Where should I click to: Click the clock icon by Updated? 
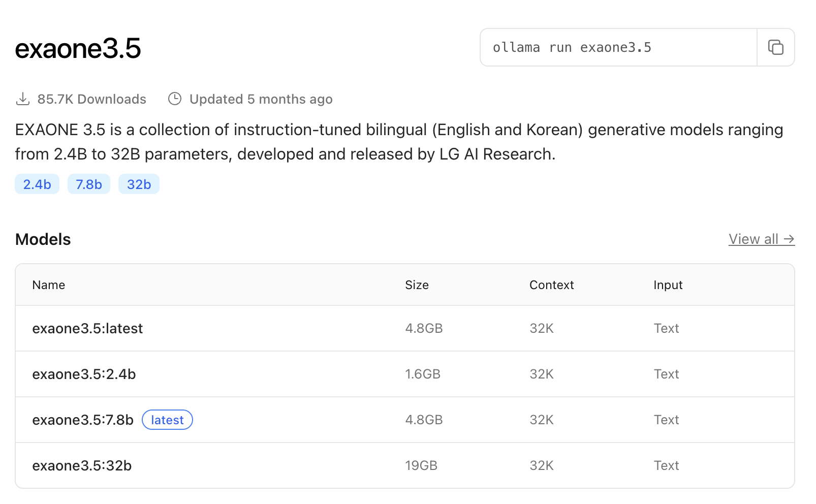pyautogui.click(x=175, y=99)
